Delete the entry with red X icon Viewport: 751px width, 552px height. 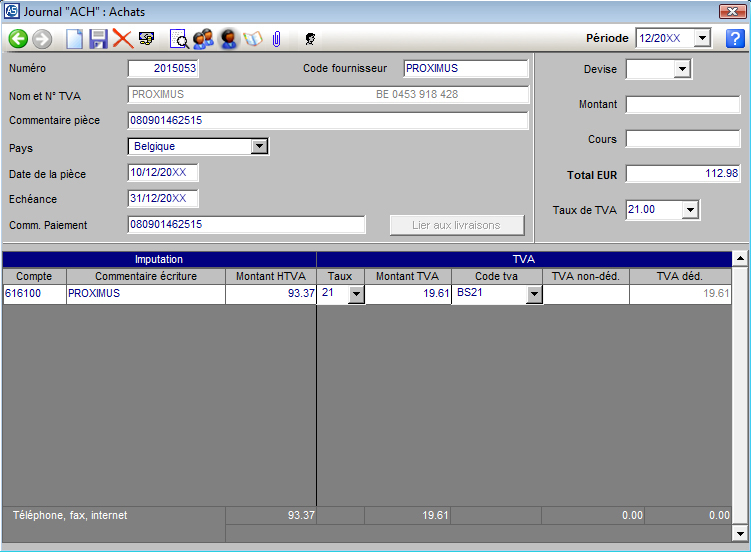click(122, 39)
